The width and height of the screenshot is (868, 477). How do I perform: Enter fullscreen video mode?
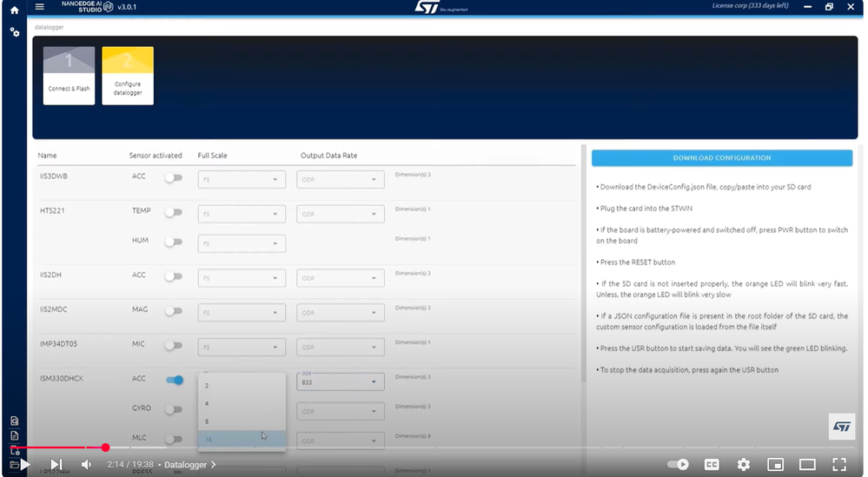point(839,464)
